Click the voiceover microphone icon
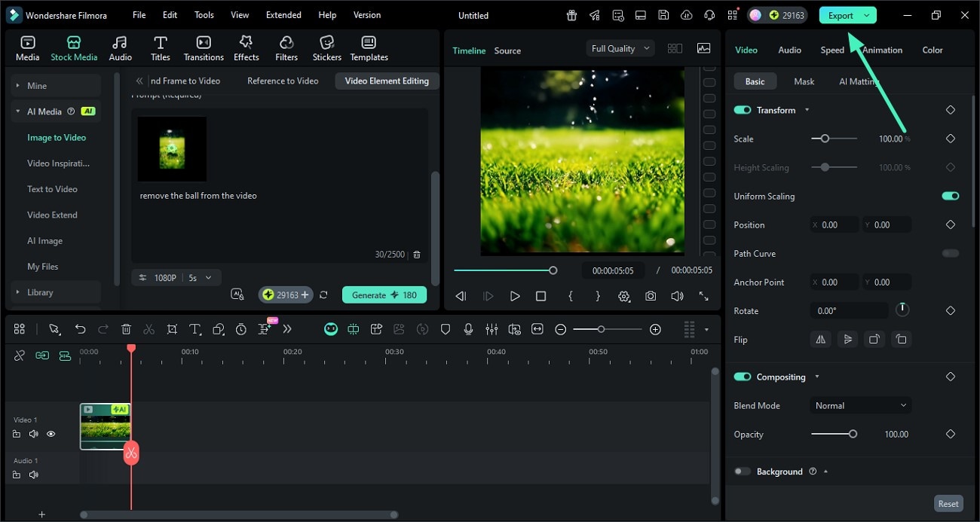Viewport: 980px width, 522px height. (x=468, y=329)
